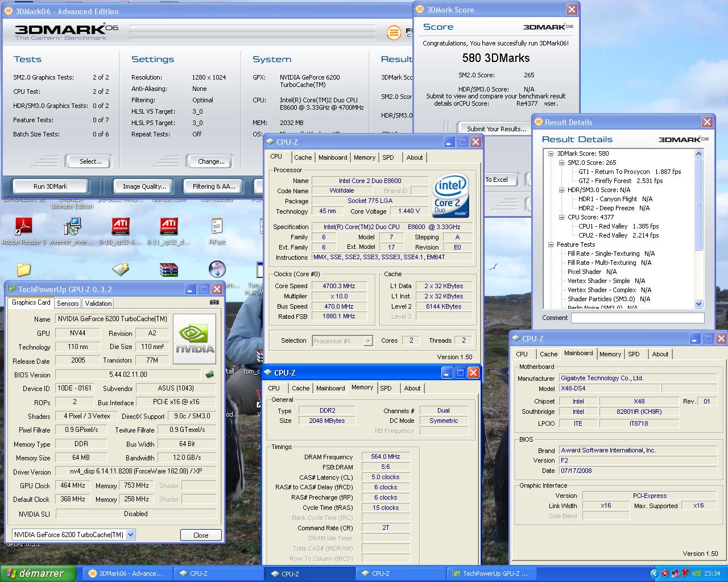Screen dimensions: 728x582
Task: Select the 8-11_xp32 ATI driver desktop icon
Action: tap(169, 226)
